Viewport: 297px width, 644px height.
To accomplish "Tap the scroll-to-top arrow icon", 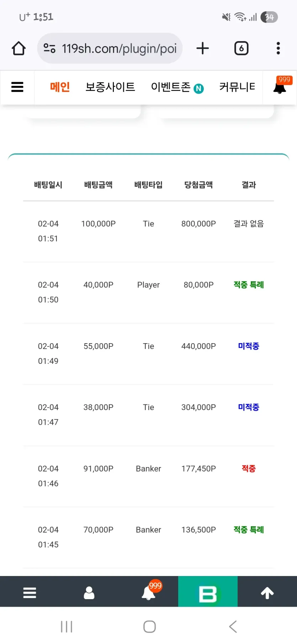I will [x=267, y=593].
